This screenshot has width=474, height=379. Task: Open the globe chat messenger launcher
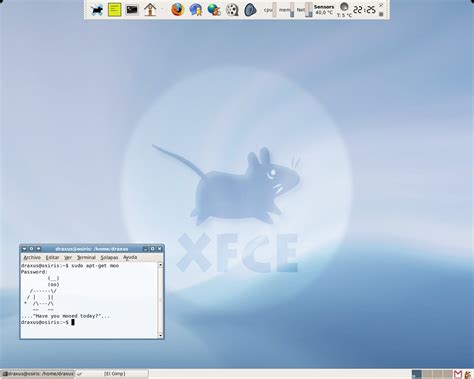click(196, 10)
